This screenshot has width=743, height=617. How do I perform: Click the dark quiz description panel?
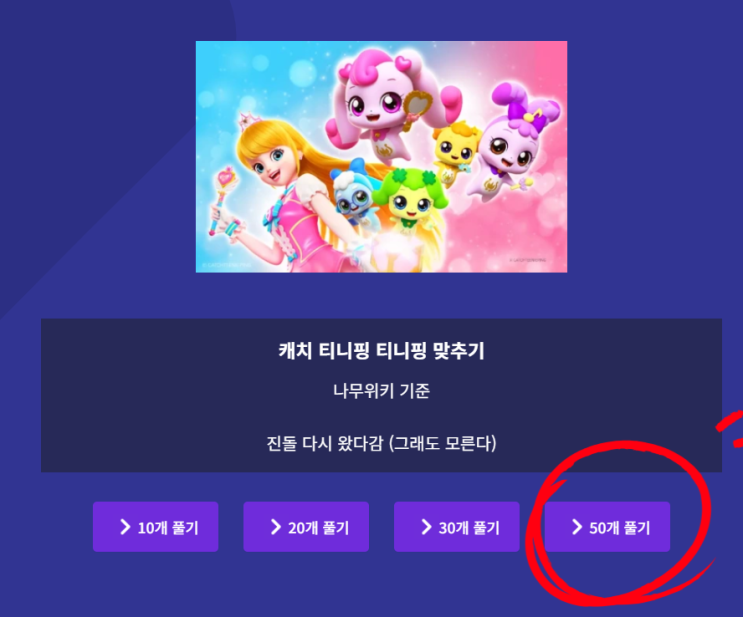[x=381, y=395]
